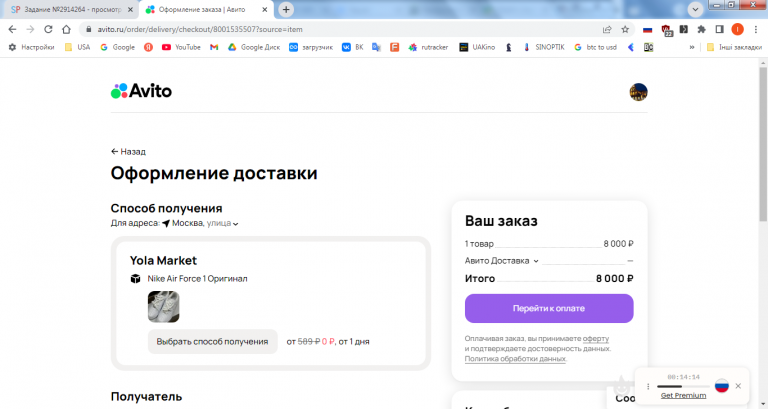Click the address bar URL field
The height and width of the screenshot is (409, 768).
(x=343, y=29)
